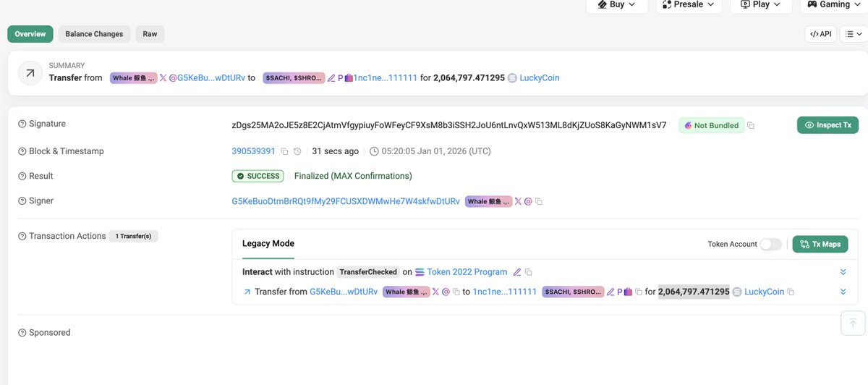Click the pencil icon in the Transfer row
This screenshot has height=385, width=868.
click(x=610, y=292)
